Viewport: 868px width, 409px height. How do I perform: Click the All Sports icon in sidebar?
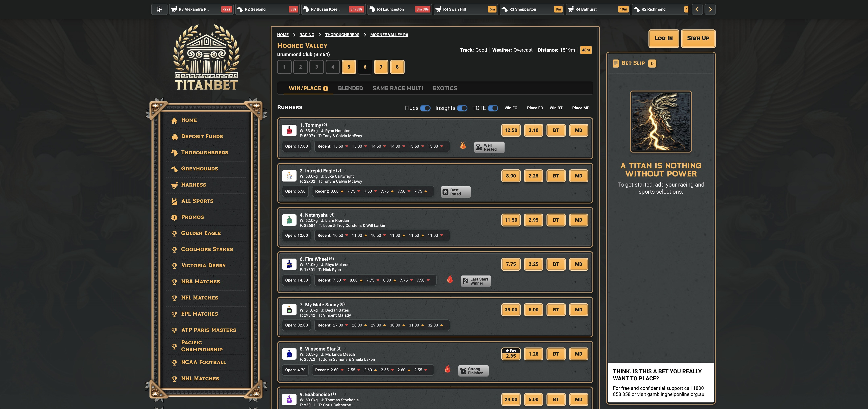174,201
